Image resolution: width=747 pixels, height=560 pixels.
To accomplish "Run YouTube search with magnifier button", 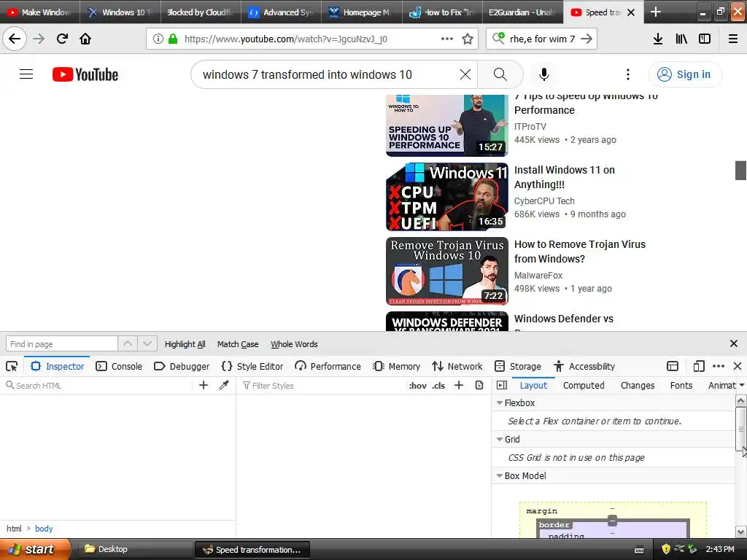I will tap(500, 74).
